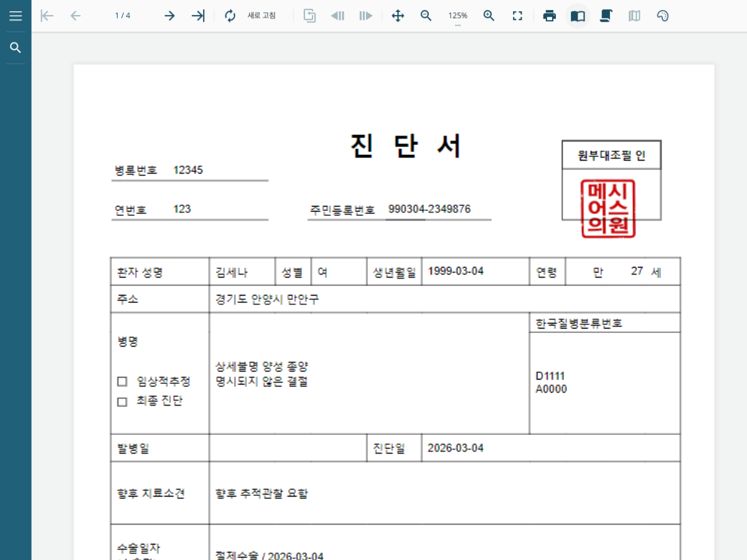Click the disease code D1111
This screenshot has width=747, height=560.
click(x=550, y=376)
